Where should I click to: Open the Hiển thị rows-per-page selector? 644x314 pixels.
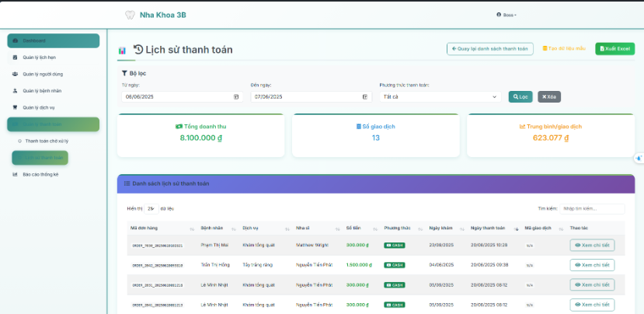(151, 208)
